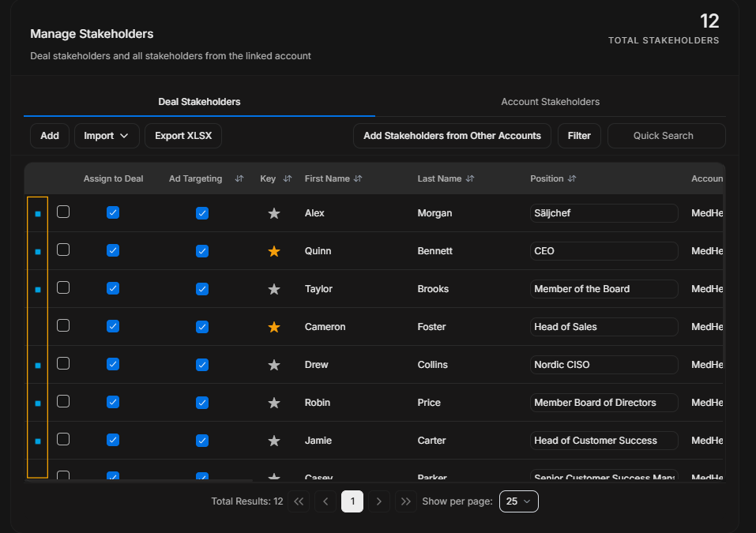Edit Head of Sales position field
Image resolution: width=756 pixels, height=533 pixels.
pyautogui.click(x=604, y=327)
